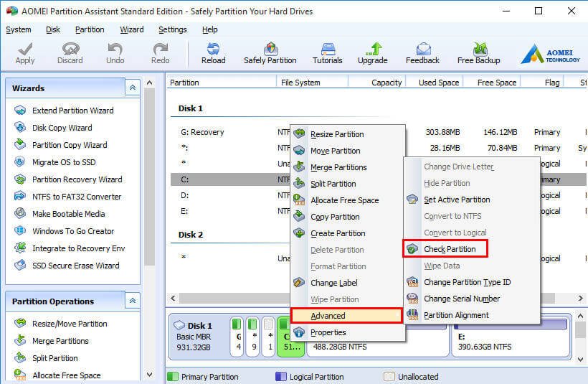Choose Copy Partition in context menu
This screenshot has height=384, width=588.
(347, 217)
